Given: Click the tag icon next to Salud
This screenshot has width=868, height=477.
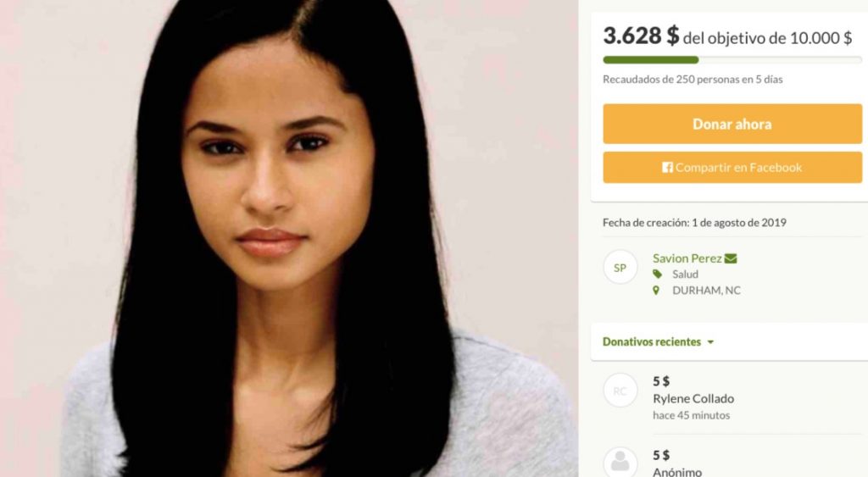Looking at the screenshot, I should (657, 274).
